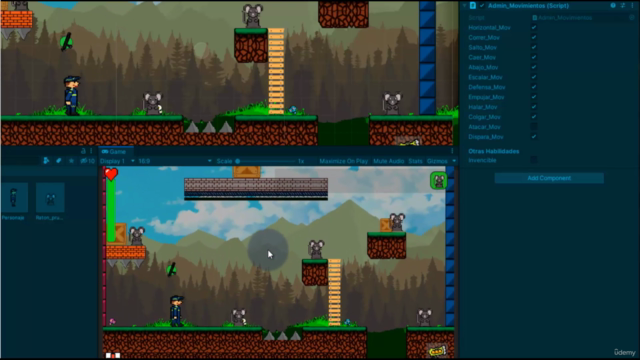Open the Search by Label filter icon
The width and height of the screenshot is (640, 360).
click(x=59, y=161)
